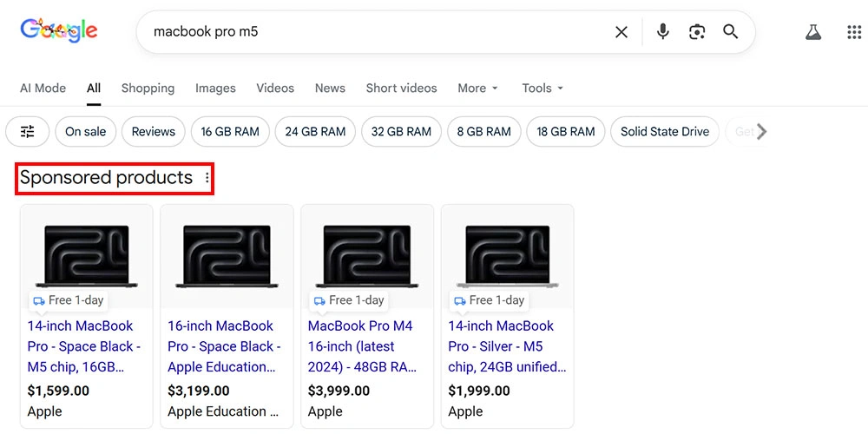Clear the search box text

[621, 32]
